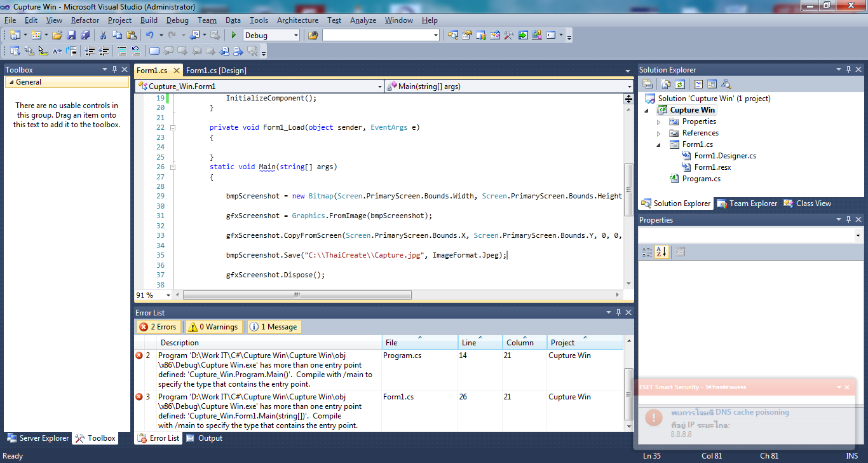The height and width of the screenshot is (463, 868).
Task: Collapse the General group in Toolbox
Action: point(10,82)
